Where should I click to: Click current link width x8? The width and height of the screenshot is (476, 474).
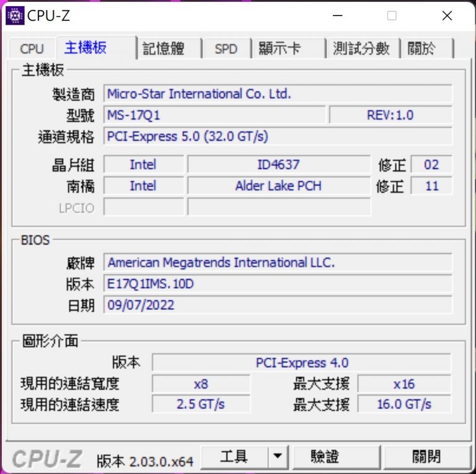[201, 384]
